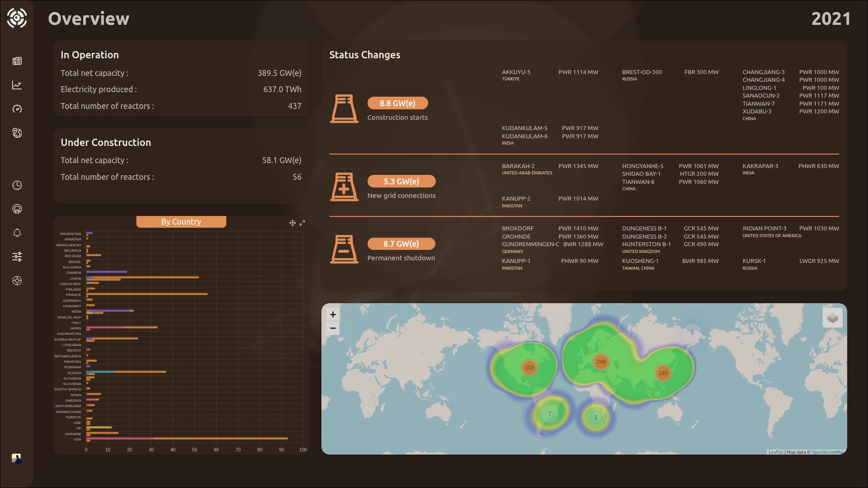Select the 8.8 GW(e) construction starts badge

[397, 103]
